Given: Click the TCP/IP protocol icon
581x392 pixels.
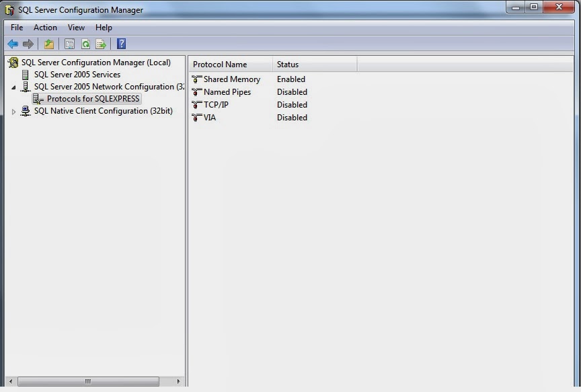Looking at the screenshot, I should tap(197, 105).
